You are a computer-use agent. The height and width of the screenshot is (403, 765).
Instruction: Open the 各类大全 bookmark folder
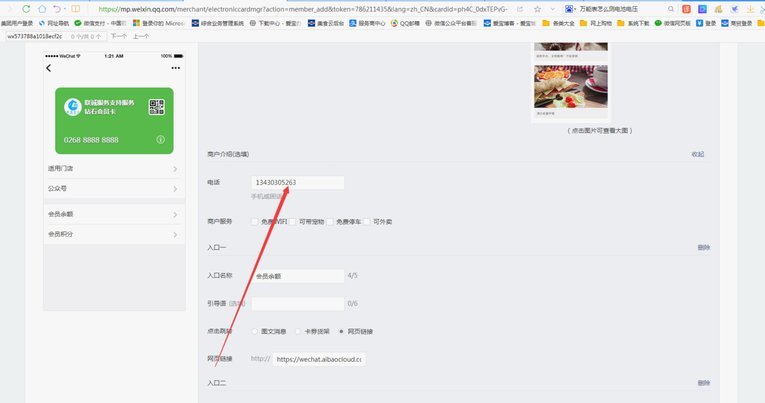click(x=559, y=23)
